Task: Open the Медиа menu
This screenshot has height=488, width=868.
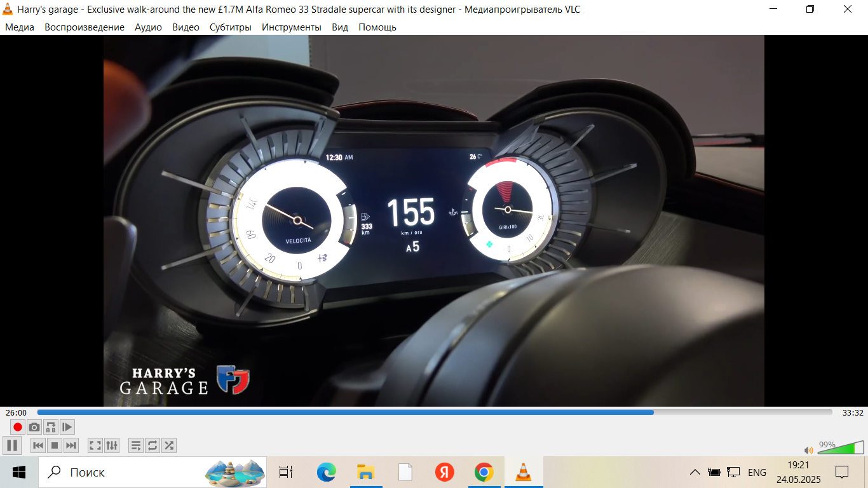Action: click(x=20, y=27)
